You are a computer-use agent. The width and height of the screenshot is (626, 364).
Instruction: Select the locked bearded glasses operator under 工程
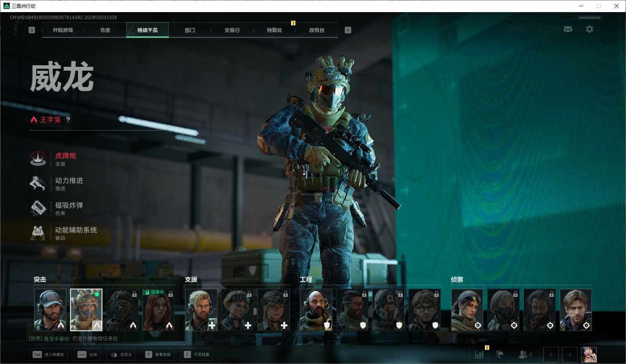click(x=352, y=310)
